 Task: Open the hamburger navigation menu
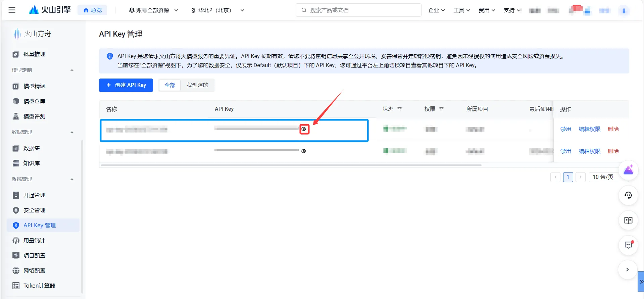pos(12,10)
